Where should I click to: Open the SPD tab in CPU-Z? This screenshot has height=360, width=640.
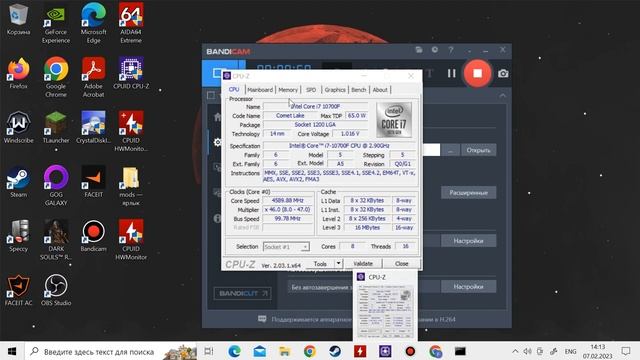pyautogui.click(x=311, y=90)
